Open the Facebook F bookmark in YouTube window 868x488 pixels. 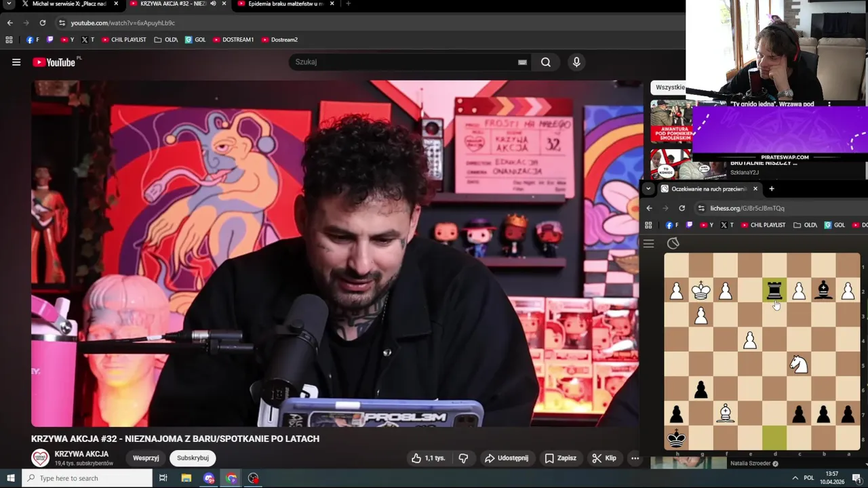pyautogui.click(x=33, y=40)
